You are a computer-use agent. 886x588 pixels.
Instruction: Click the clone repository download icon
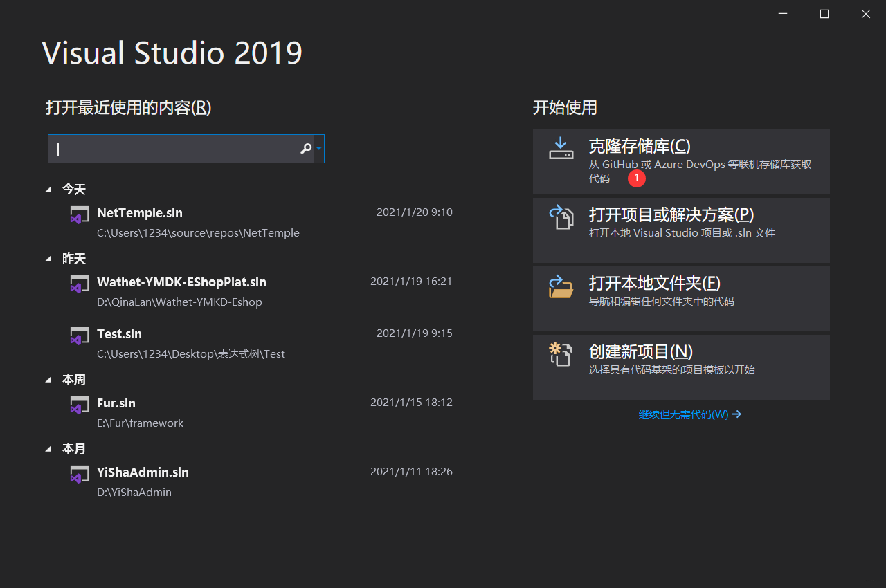(x=561, y=148)
